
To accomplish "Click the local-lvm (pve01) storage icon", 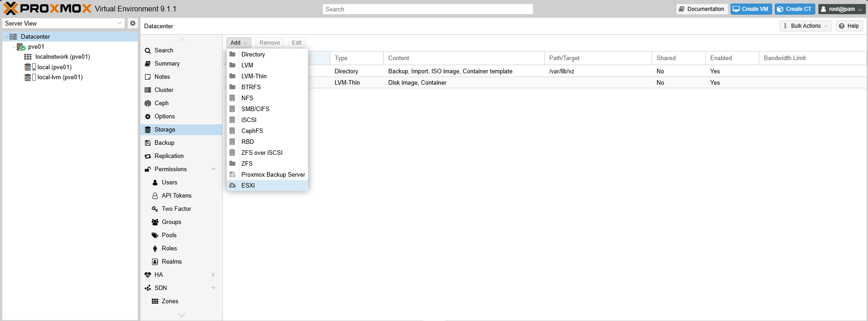I will pyautogui.click(x=30, y=77).
